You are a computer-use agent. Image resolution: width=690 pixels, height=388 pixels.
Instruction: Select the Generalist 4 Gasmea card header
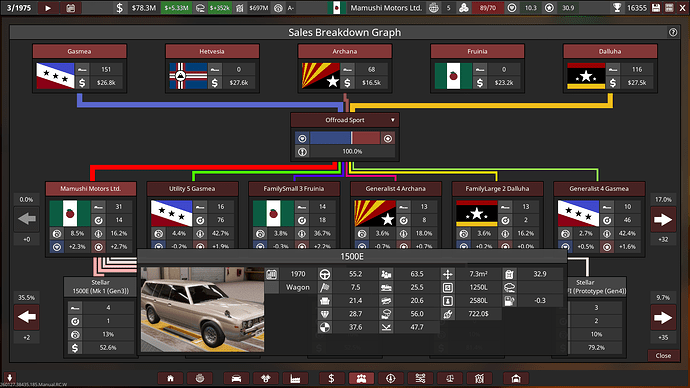click(599, 189)
